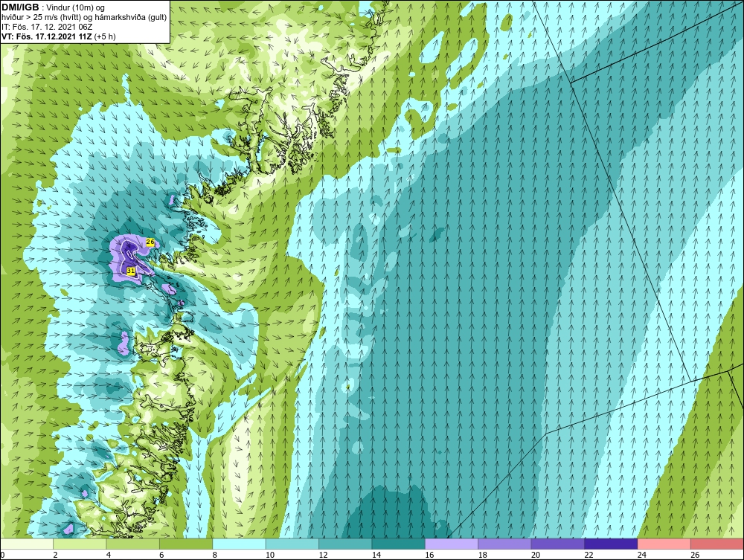Click the legend value 8

(x=215, y=555)
